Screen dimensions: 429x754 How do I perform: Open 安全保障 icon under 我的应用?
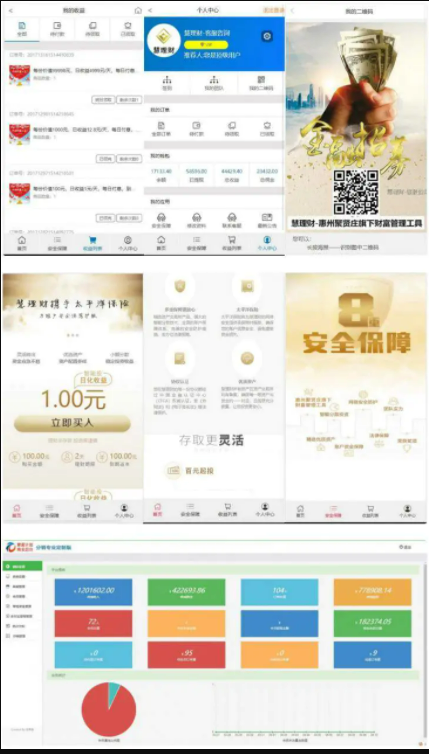[161, 221]
